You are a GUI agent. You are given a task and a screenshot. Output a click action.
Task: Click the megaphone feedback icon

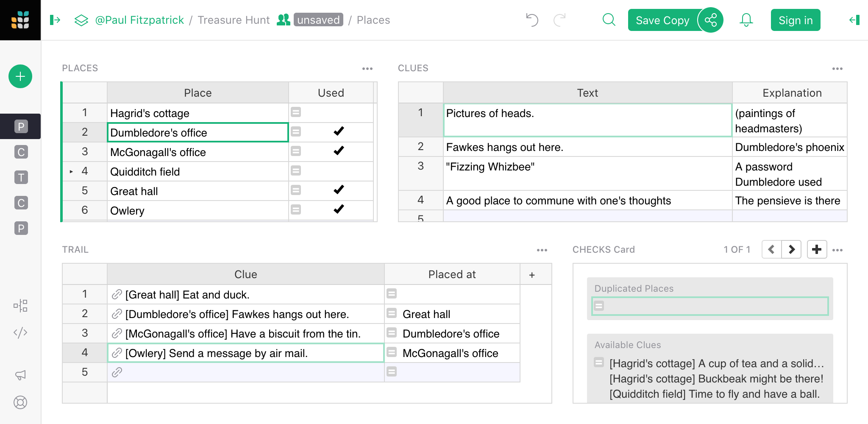[x=20, y=375]
